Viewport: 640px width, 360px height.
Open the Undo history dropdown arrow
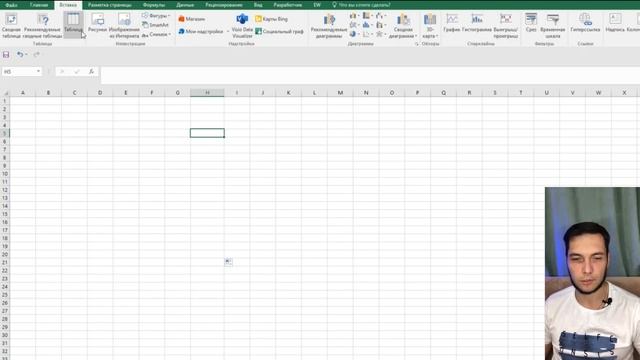pos(26,54)
